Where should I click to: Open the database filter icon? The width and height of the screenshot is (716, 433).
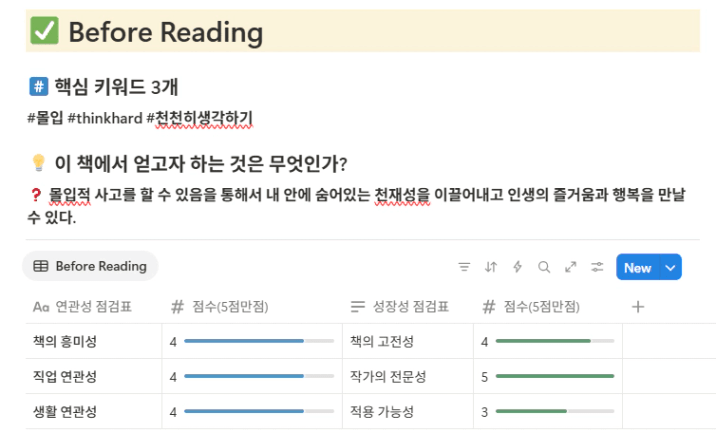464,267
